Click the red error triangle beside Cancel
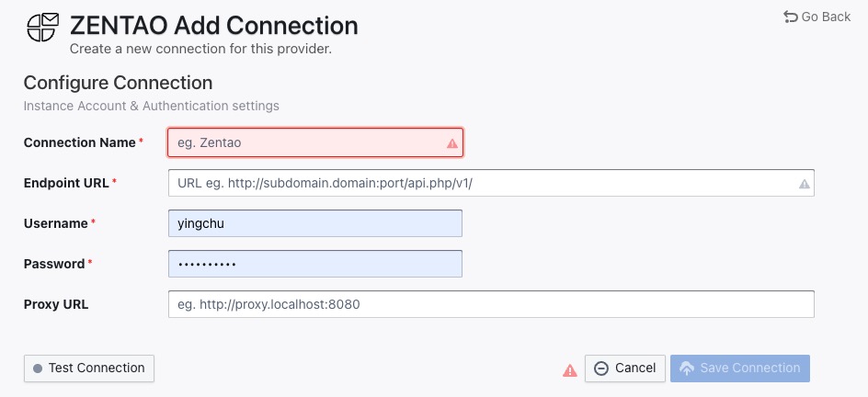 point(570,369)
